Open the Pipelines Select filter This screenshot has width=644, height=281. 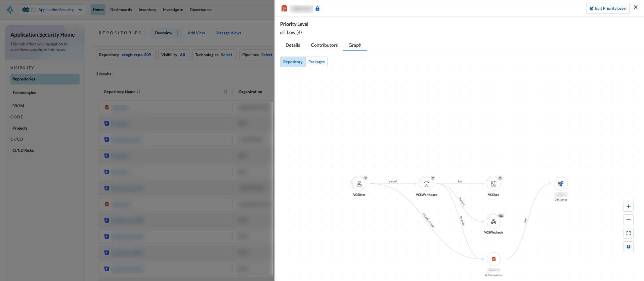click(257, 55)
